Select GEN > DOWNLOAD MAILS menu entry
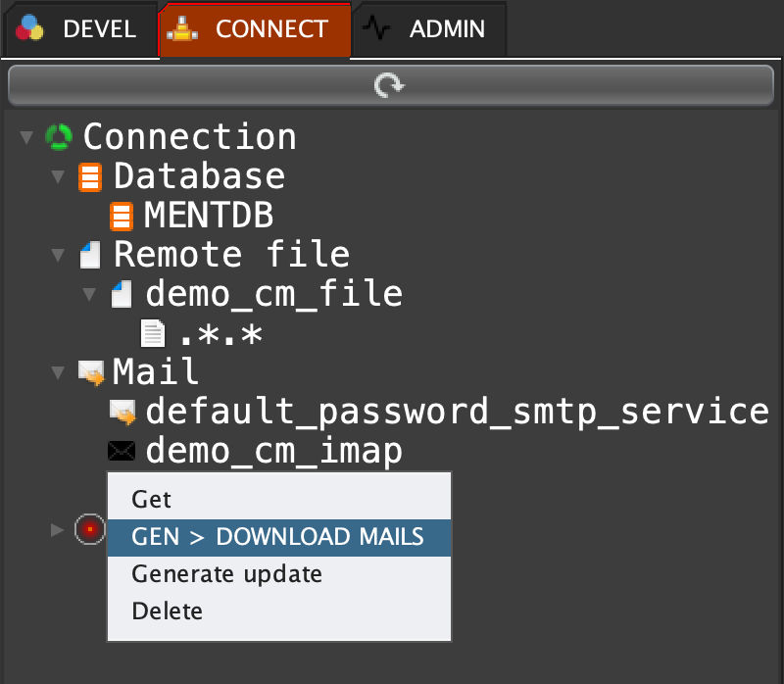The height and width of the screenshot is (684, 784). point(278,537)
